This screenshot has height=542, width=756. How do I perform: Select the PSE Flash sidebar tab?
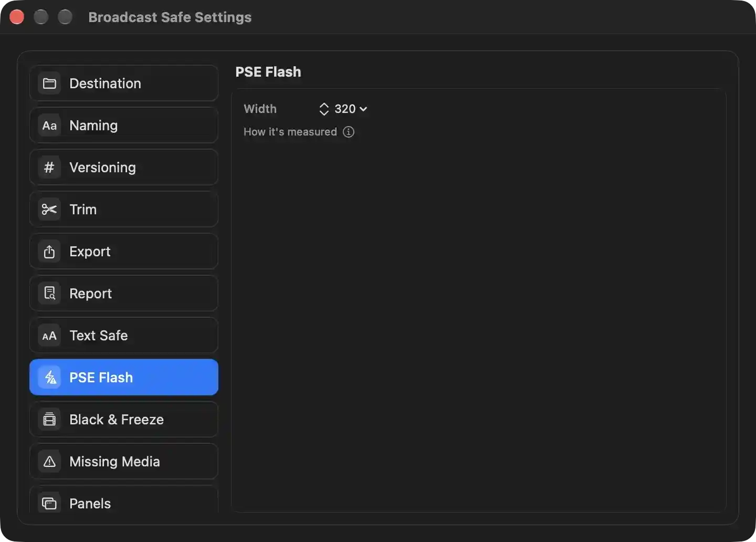pos(124,377)
